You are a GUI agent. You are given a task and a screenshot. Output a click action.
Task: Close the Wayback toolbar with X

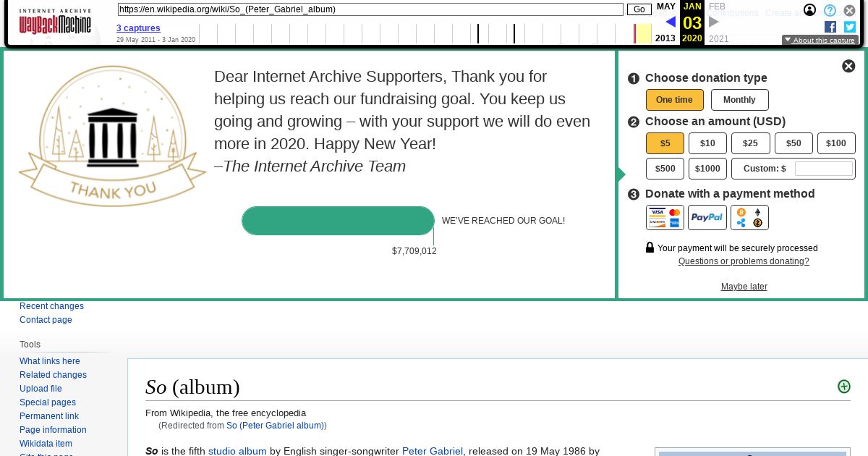click(x=850, y=10)
